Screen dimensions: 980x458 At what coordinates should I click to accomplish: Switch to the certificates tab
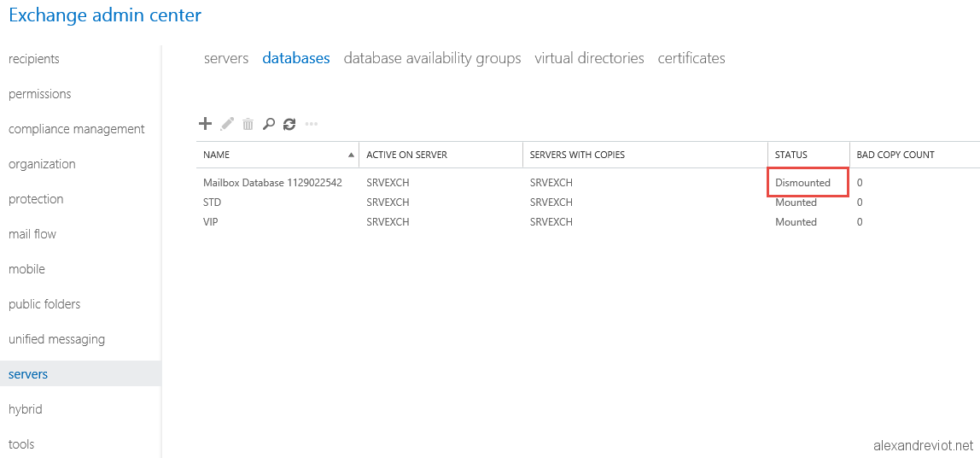(691, 58)
